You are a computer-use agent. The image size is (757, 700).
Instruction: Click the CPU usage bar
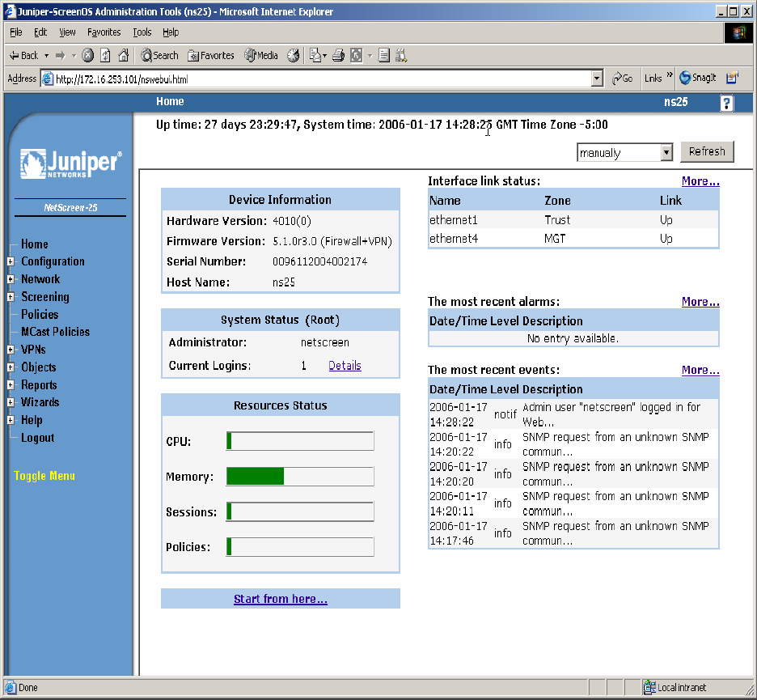click(x=300, y=441)
